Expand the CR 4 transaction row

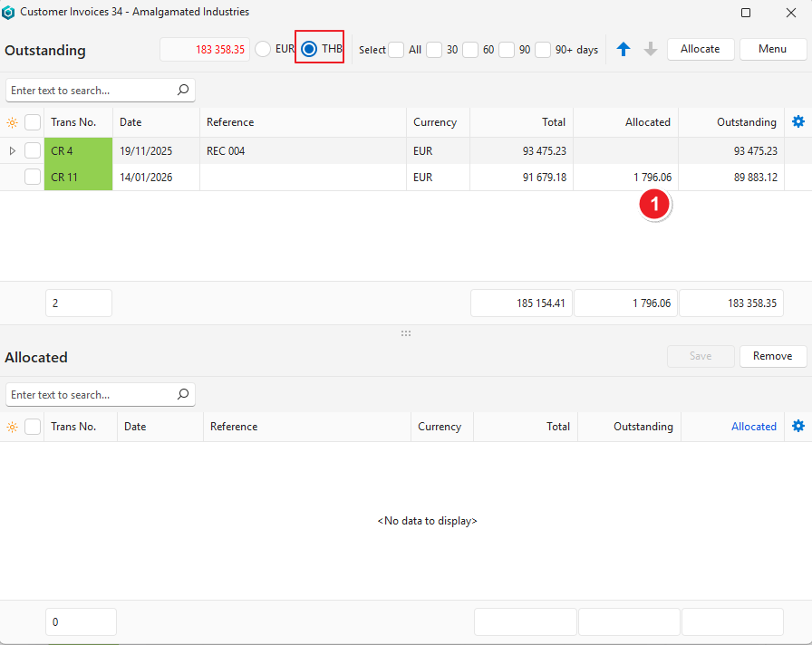coord(12,151)
